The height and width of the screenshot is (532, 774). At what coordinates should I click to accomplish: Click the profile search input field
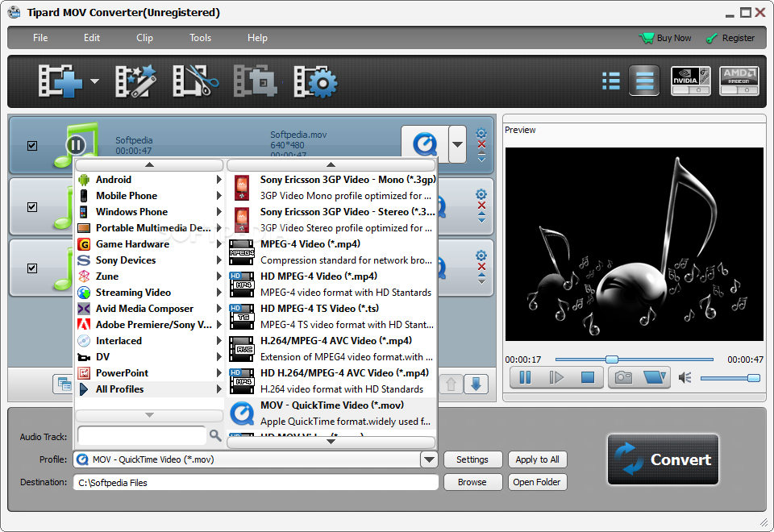(142, 435)
